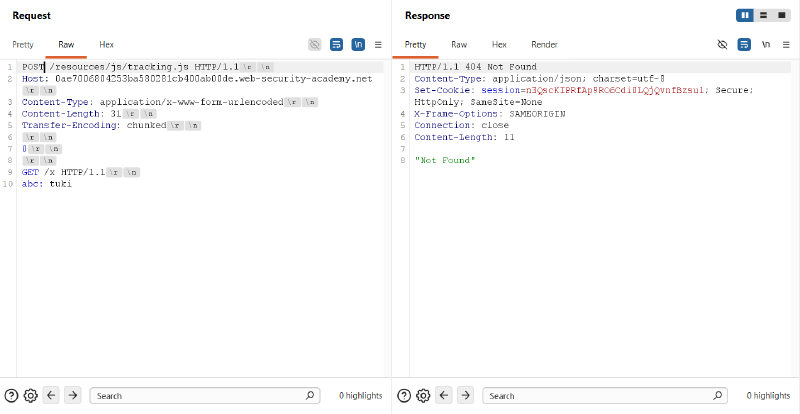Click the Response 0 highlights label
Image resolution: width=800 pixels, height=414 pixels.
[768, 396]
